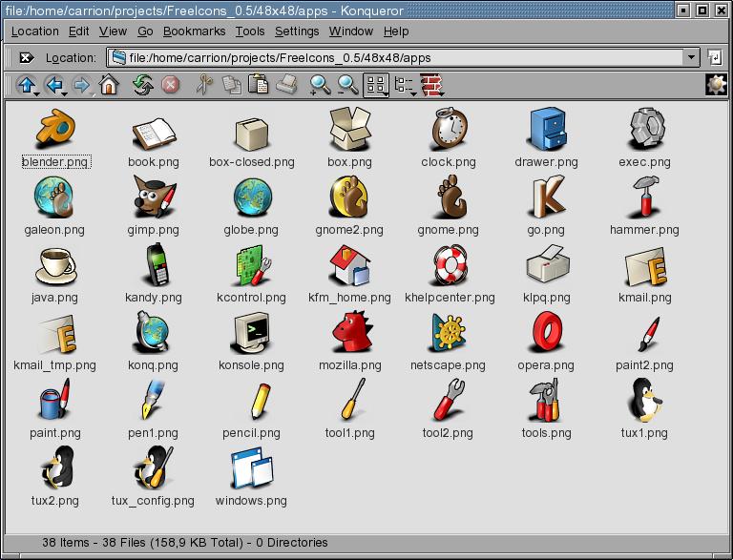The height and width of the screenshot is (560, 733).
Task: Click the Cut scissors icon
Action: tap(204, 85)
